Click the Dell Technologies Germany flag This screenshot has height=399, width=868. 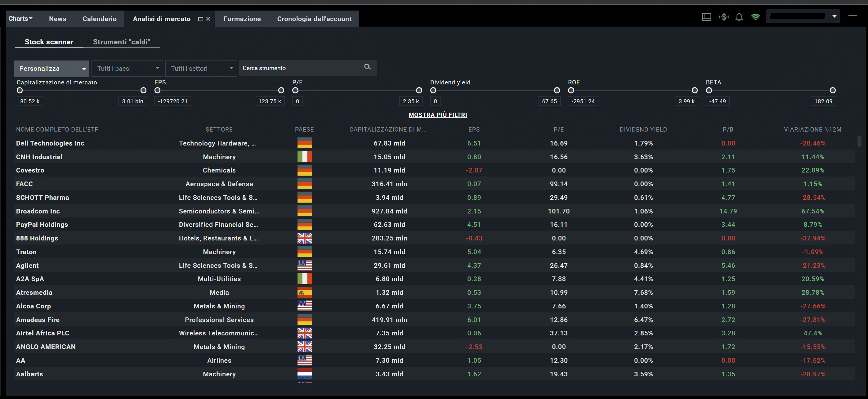click(305, 143)
